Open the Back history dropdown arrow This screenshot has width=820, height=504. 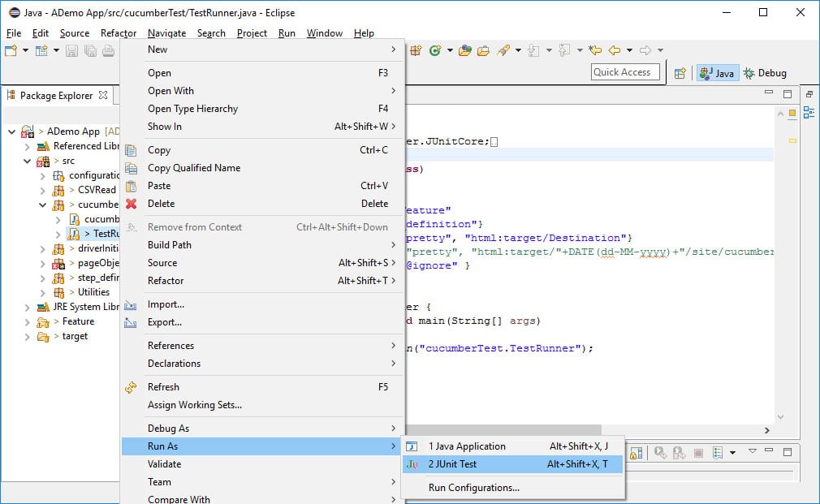tap(630, 50)
